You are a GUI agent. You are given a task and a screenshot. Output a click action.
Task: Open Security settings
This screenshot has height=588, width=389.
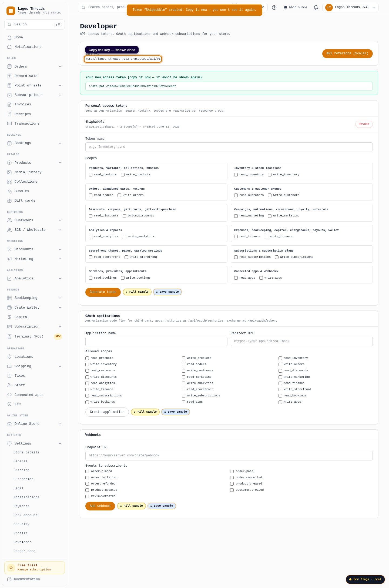pos(21,524)
